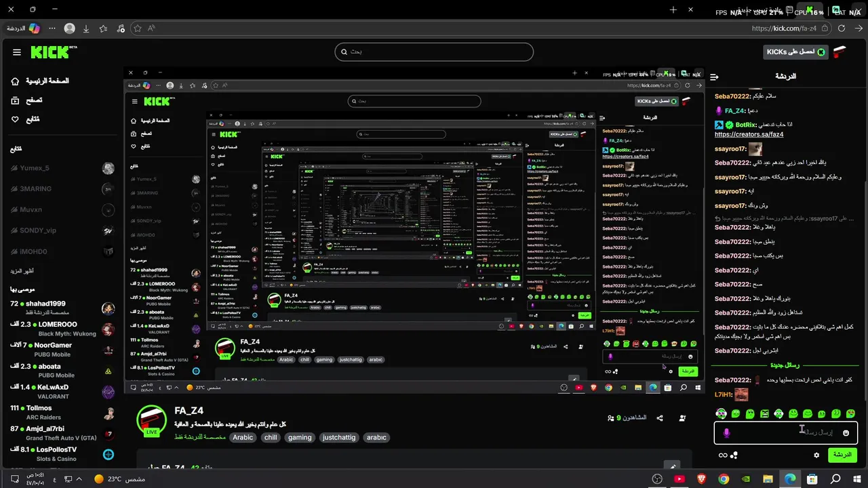Screen dimensions: 868x488
Task: Open Following in Kick sidebar
Action: [26, 119]
